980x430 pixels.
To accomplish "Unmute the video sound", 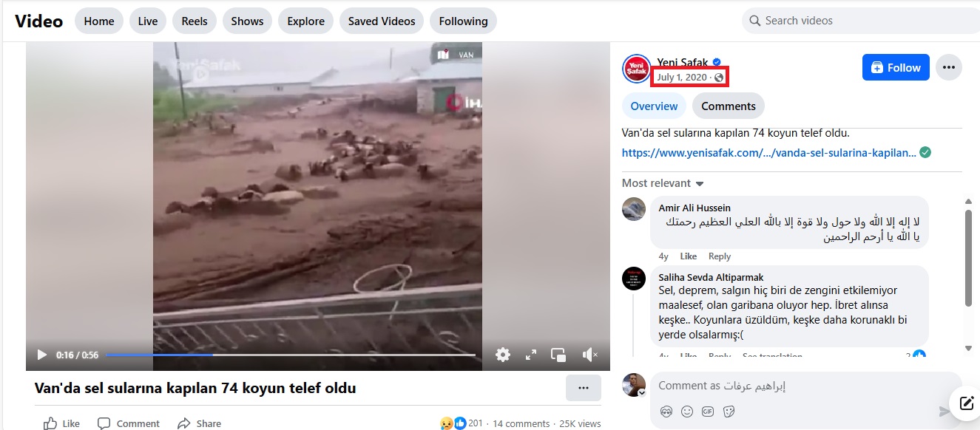I will coord(589,355).
